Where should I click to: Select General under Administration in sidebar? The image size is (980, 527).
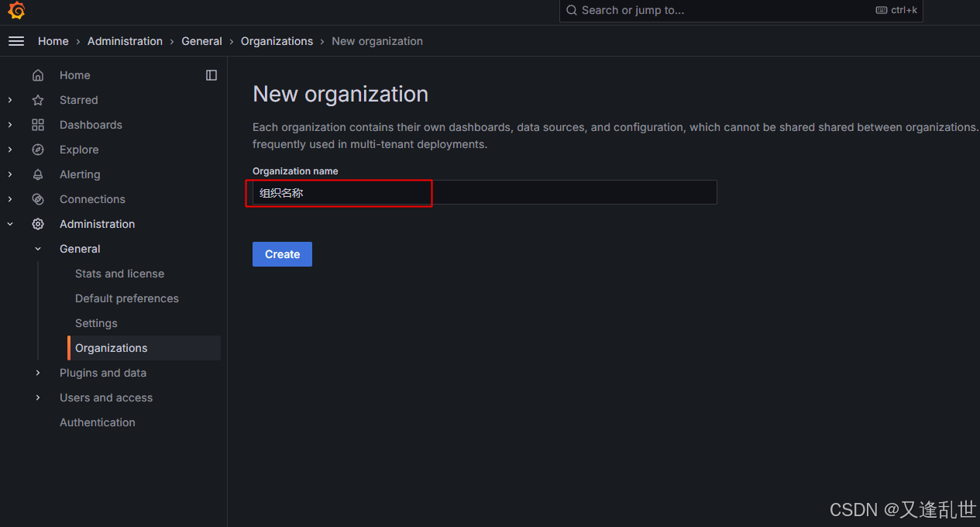[x=80, y=249]
